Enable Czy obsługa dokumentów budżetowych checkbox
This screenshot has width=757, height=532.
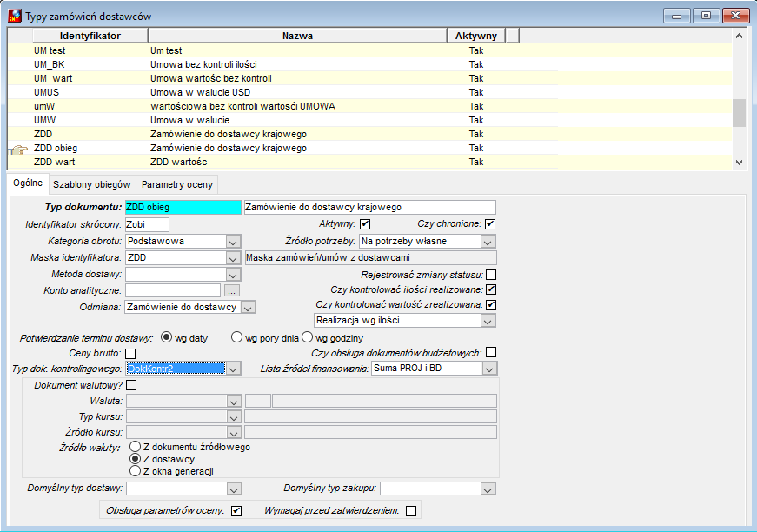coord(491,352)
